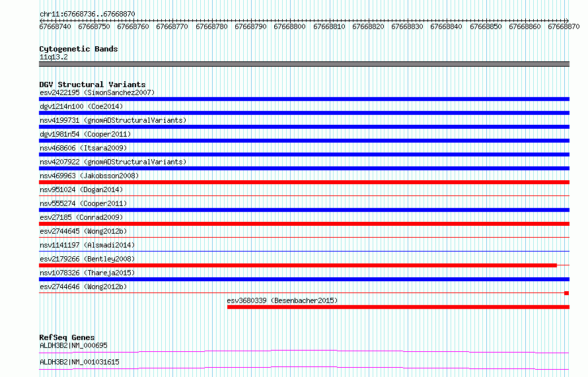Open nsv4207922 (gnomADStructuralVariants) label
This screenshot has width=588, height=377.
[113, 162]
